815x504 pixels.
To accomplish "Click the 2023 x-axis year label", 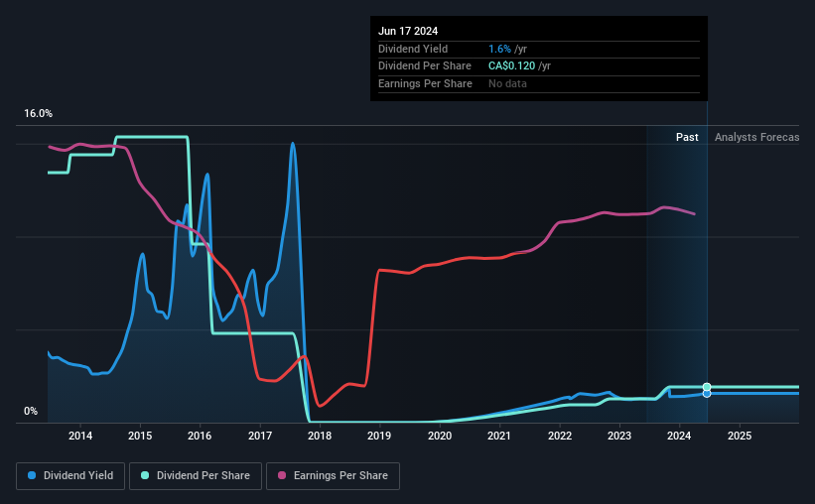I will (x=619, y=436).
